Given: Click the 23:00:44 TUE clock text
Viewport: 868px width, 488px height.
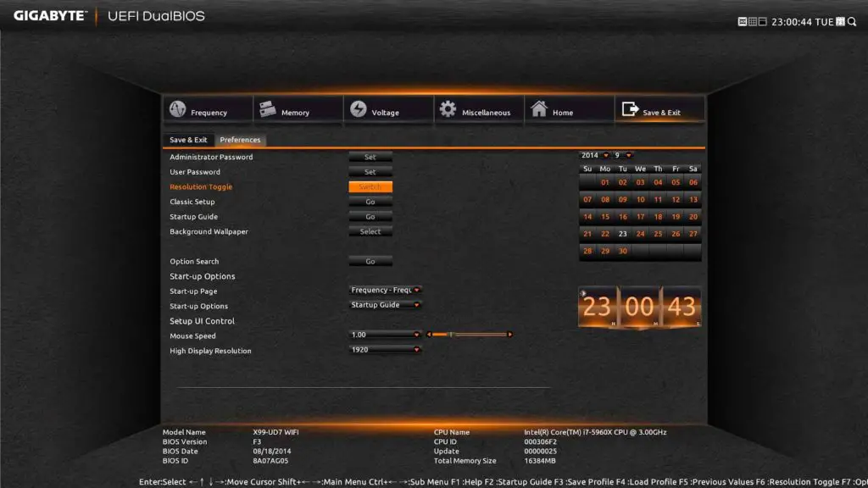Looking at the screenshot, I should point(802,22).
